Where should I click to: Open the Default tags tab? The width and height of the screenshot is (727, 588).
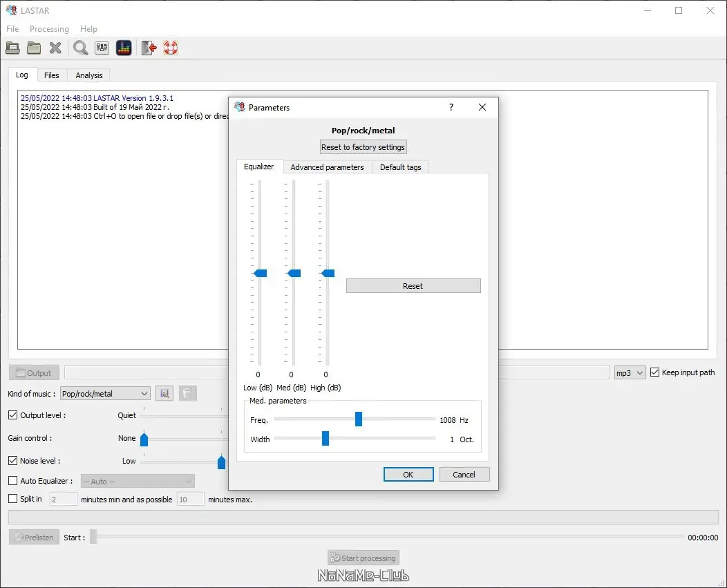coord(401,167)
